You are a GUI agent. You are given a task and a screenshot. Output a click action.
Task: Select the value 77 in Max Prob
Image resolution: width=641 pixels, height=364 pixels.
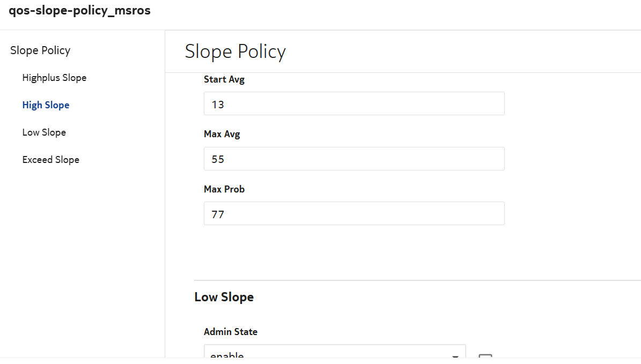218,214
